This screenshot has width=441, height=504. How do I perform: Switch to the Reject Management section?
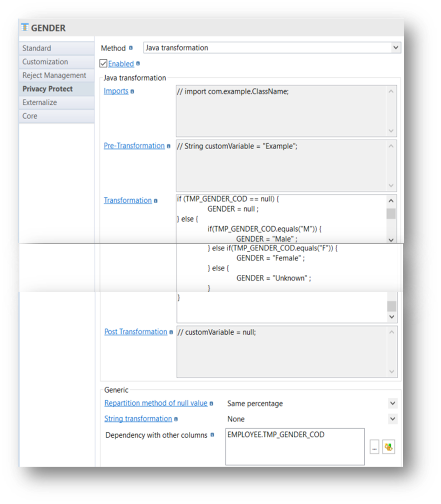(54, 75)
